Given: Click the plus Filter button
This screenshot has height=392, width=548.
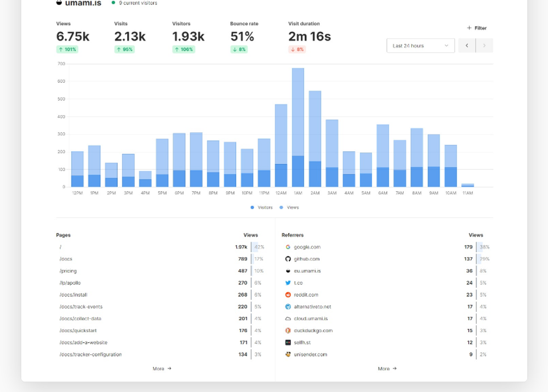Looking at the screenshot, I should pos(477,28).
